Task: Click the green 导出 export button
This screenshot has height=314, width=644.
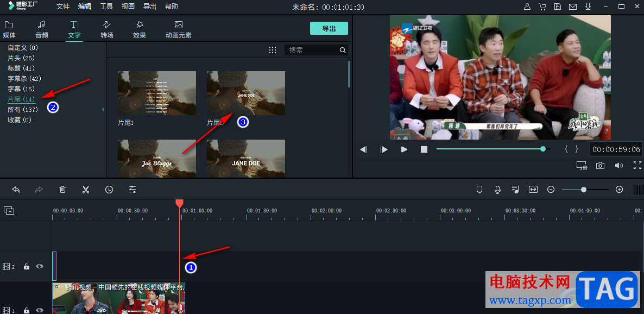Action: 329,28
